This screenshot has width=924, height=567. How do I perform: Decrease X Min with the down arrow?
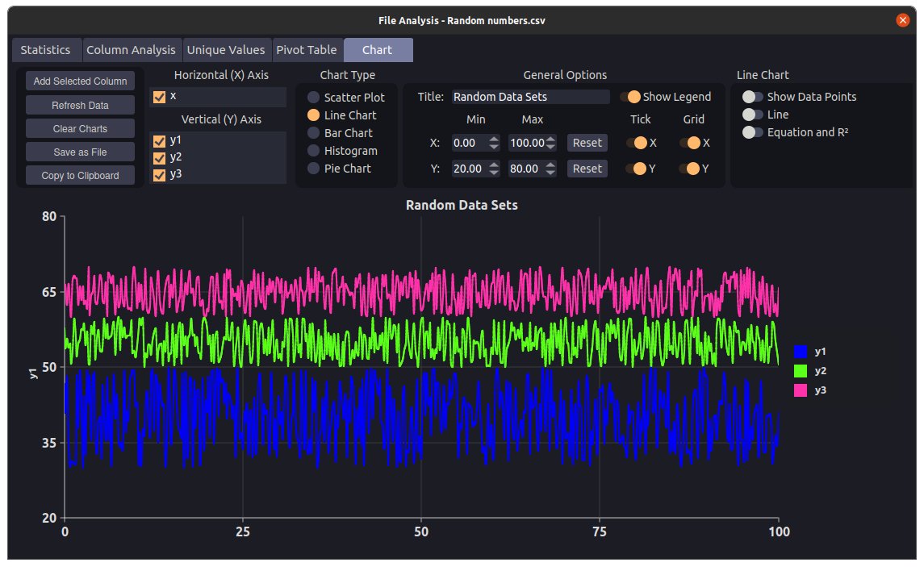click(x=494, y=148)
